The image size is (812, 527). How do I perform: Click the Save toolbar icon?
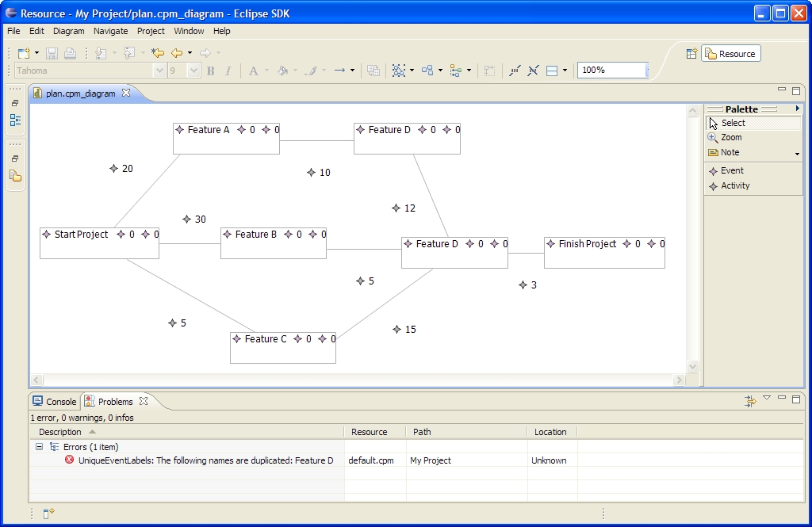(52, 53)
